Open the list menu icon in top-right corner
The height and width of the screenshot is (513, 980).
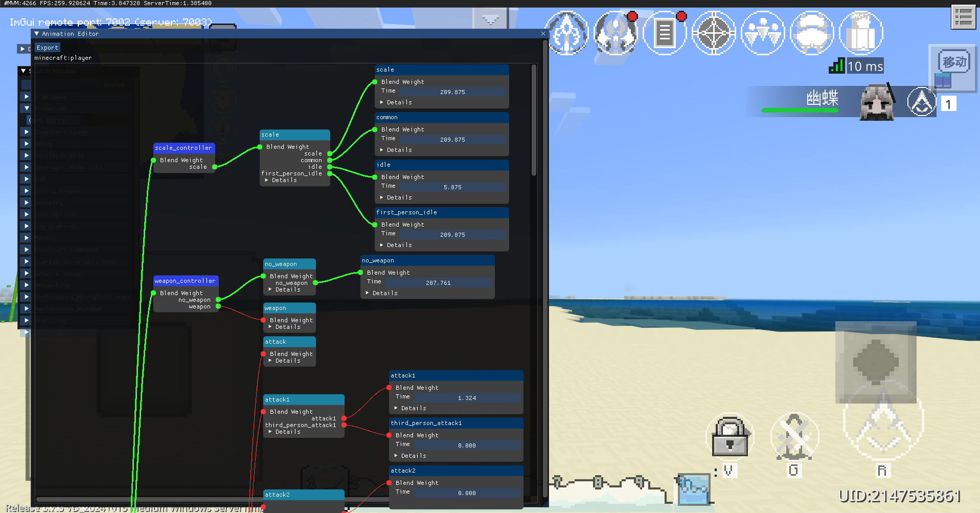coord(963,17)
